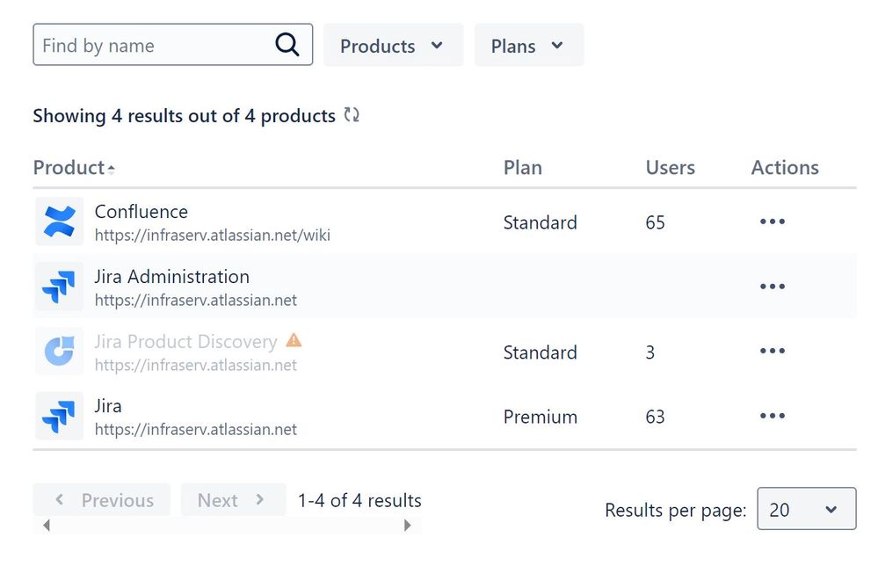Click the refresh results icon
The image size is (878, 588).
click(352, 115)
